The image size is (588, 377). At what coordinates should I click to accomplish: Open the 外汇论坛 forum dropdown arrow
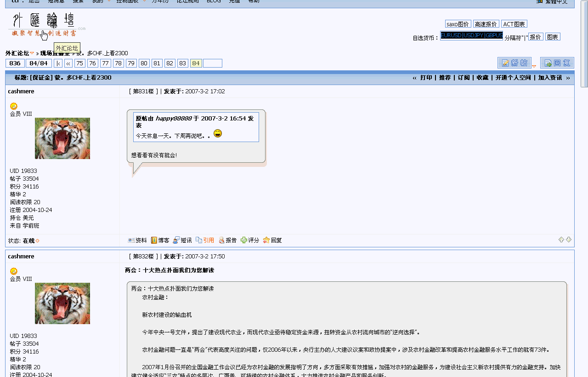pyautogui.click(x=31, y=53)
